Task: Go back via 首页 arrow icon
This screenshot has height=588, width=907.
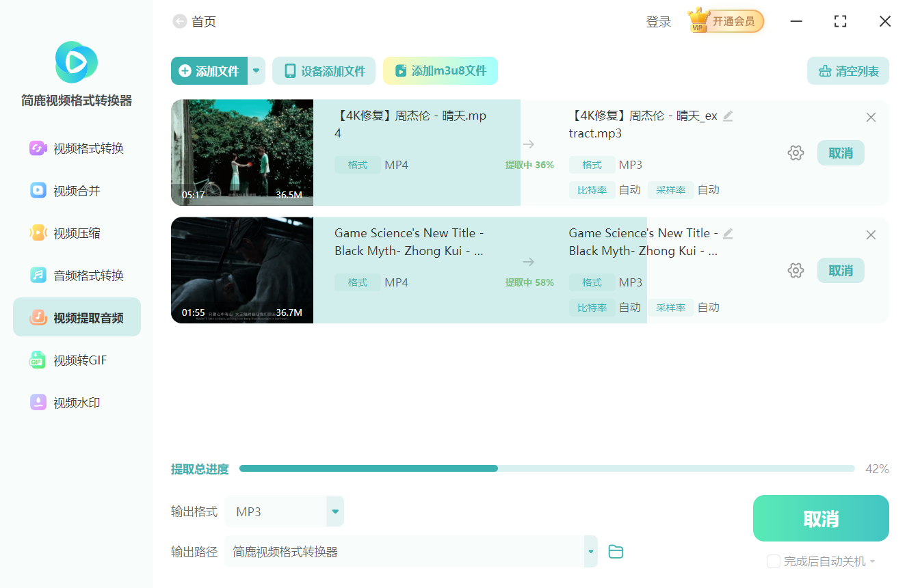Action: [180, 22]
